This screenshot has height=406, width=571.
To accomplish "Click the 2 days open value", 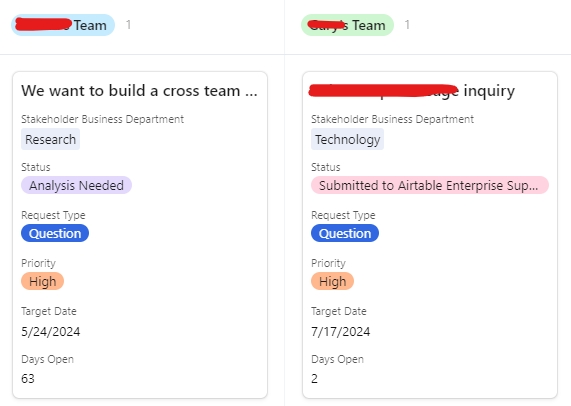I will click(314, 379).
